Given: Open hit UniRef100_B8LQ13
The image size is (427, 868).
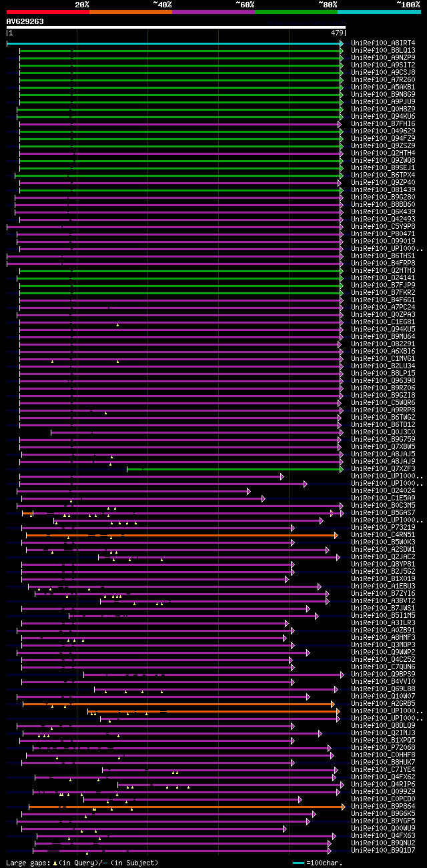Looking at the screenshot, I should tap(383, 50).
